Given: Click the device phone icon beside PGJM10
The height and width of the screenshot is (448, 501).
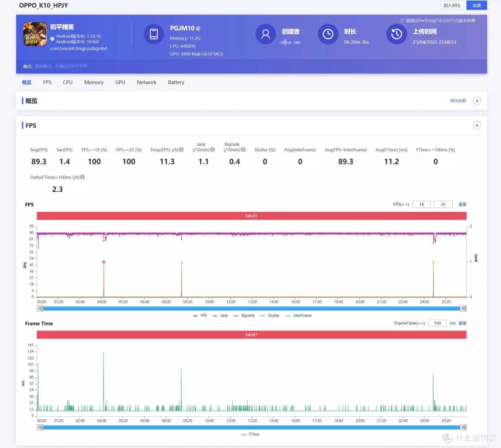Looking at the screenshot, I should (x=154, y=34).
